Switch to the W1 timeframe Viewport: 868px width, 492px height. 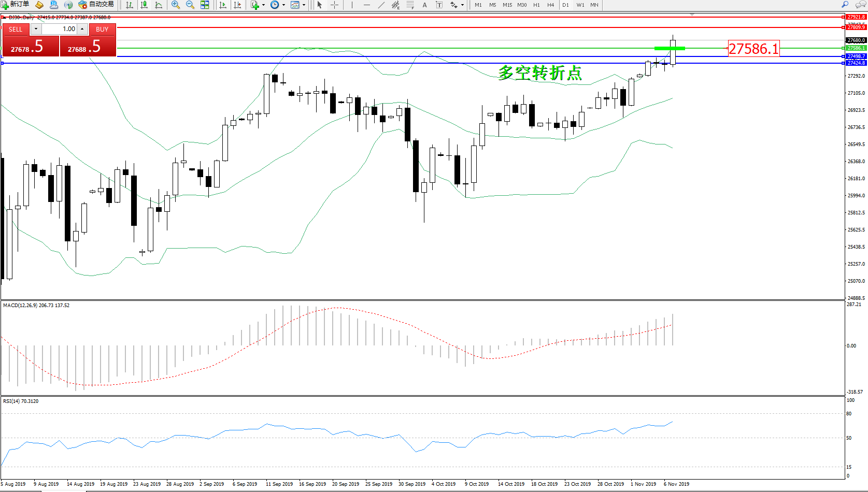[x=580, y=5]
